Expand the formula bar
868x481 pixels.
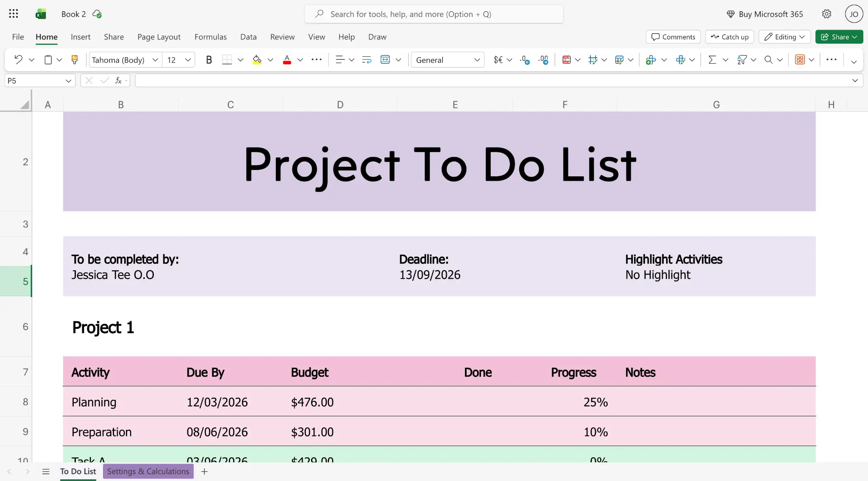[x=855, y=81]
